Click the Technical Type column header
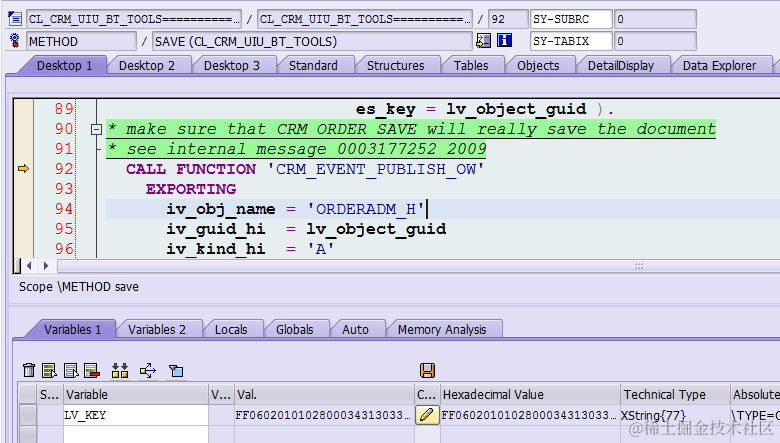 (675, 395)
